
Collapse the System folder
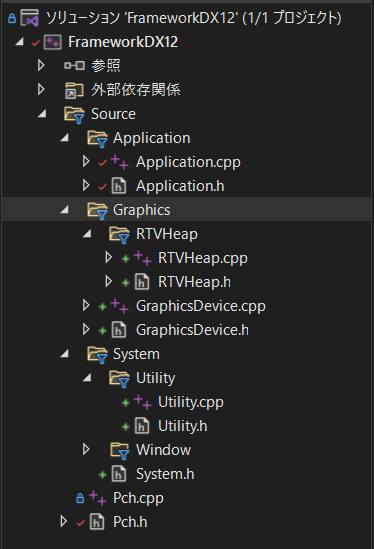(x=64, y=354)
